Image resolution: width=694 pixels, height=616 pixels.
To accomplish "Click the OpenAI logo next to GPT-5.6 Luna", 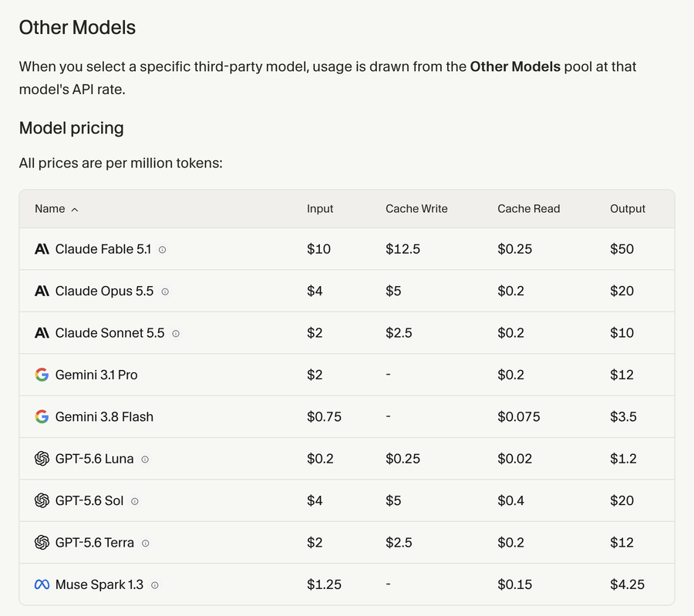I will [x=42, y=459].
